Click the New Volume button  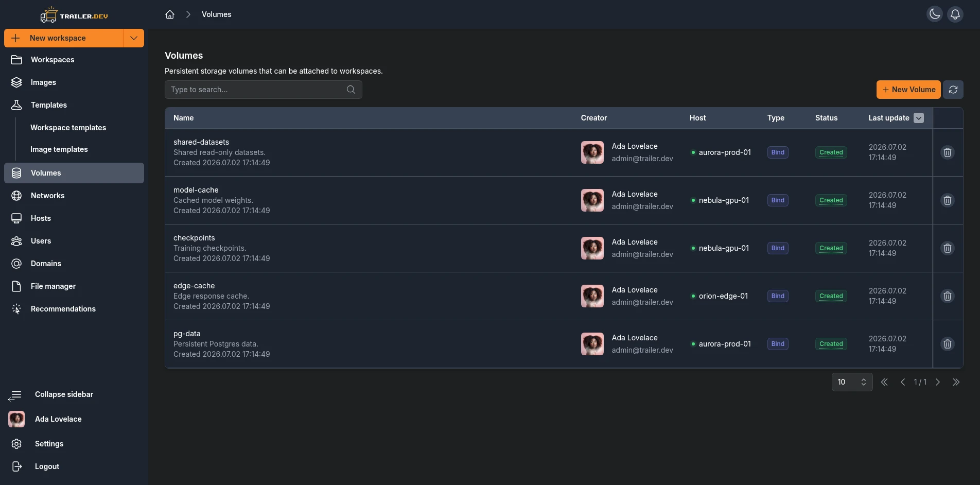[908, 90]
